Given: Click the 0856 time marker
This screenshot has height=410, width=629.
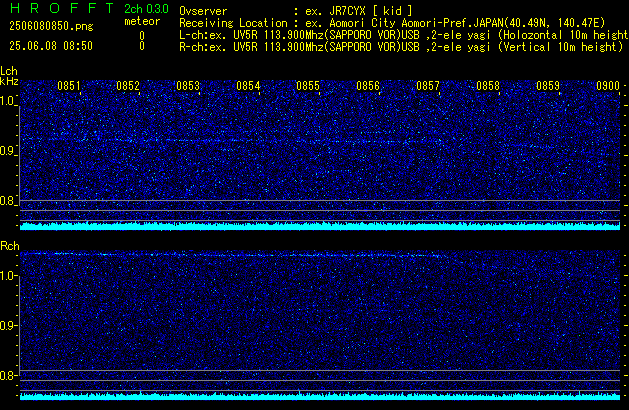Looking at the screenshot, I should pyautogui.click(x=368, y=86).
